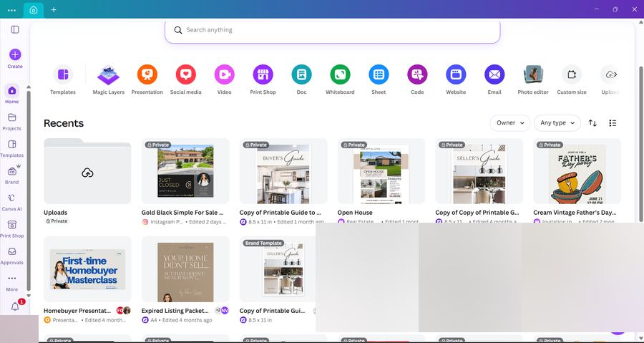Open the Buyer's Guide design thumbnail
644x343 pixels.
tap(283, 171)
